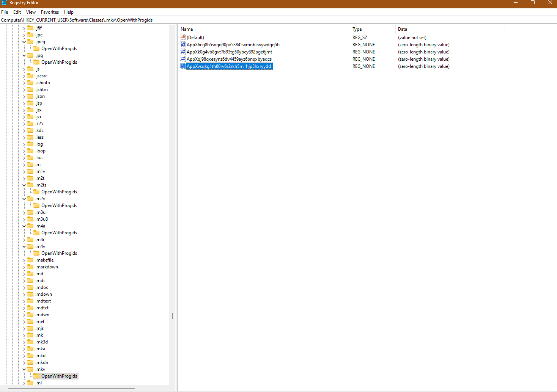Click the .m2ts folder icon

(30, 185)
